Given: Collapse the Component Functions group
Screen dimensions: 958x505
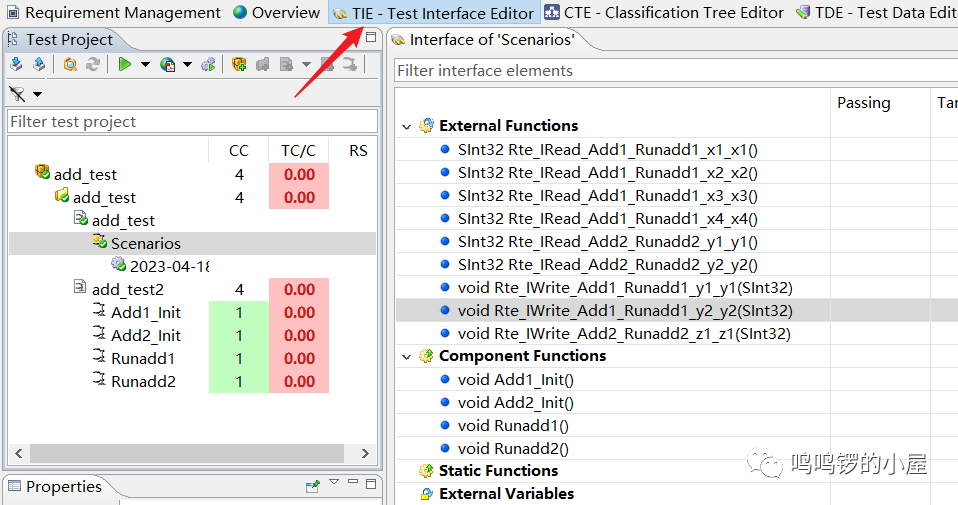Looking at the screenshot, I should coord(406,356).
